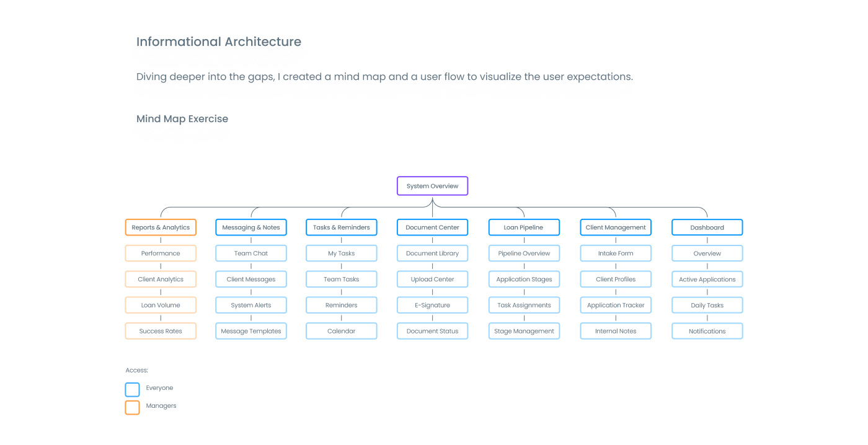Click the Informational Architecture heading

[219, 42]
